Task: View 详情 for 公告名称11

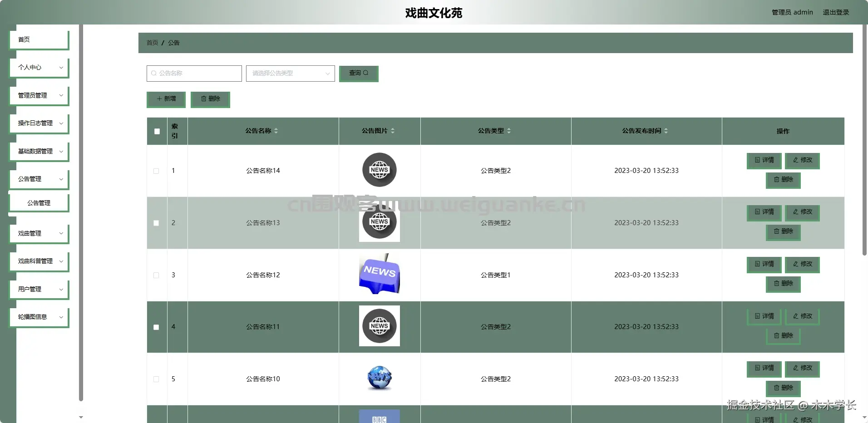Action: point(764,317)
